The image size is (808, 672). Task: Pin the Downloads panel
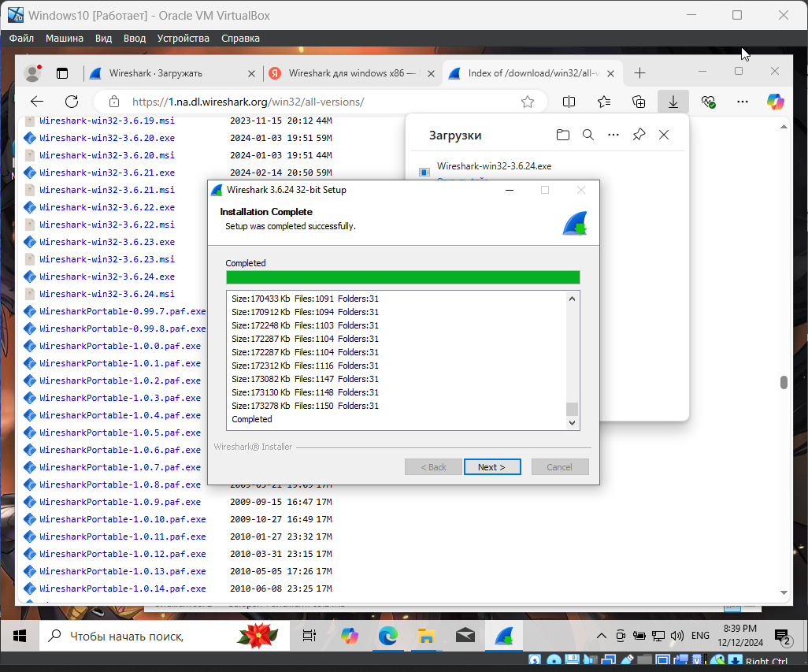coord(639,135)
